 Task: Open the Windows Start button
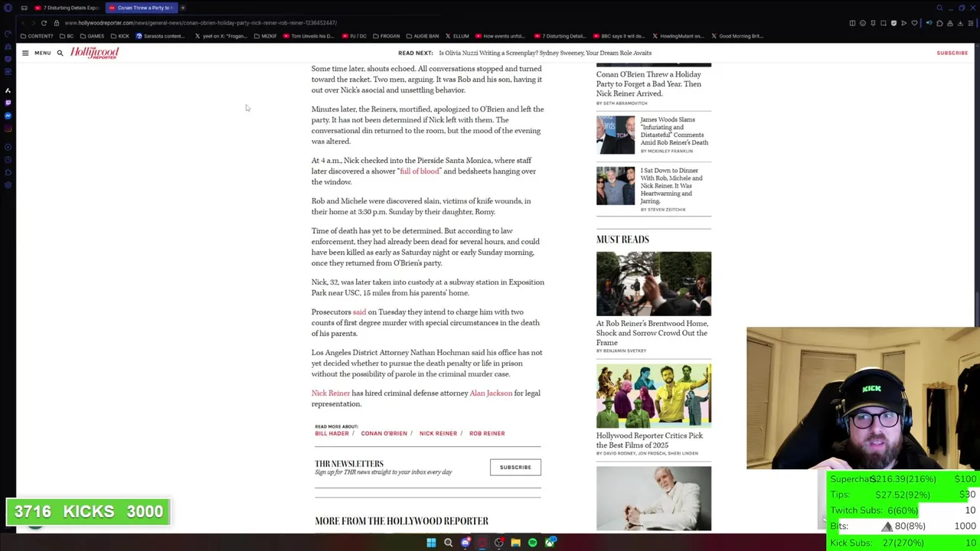(x=431, y=543)
